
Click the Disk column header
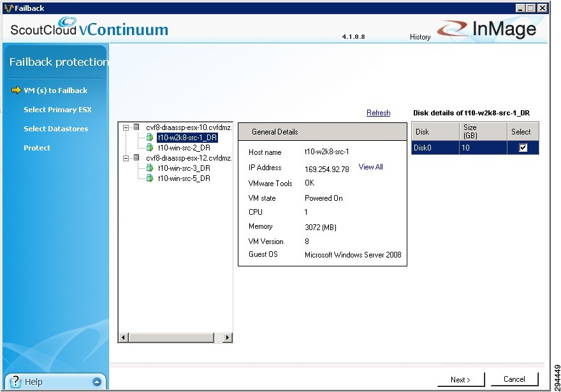pos(435,131)
